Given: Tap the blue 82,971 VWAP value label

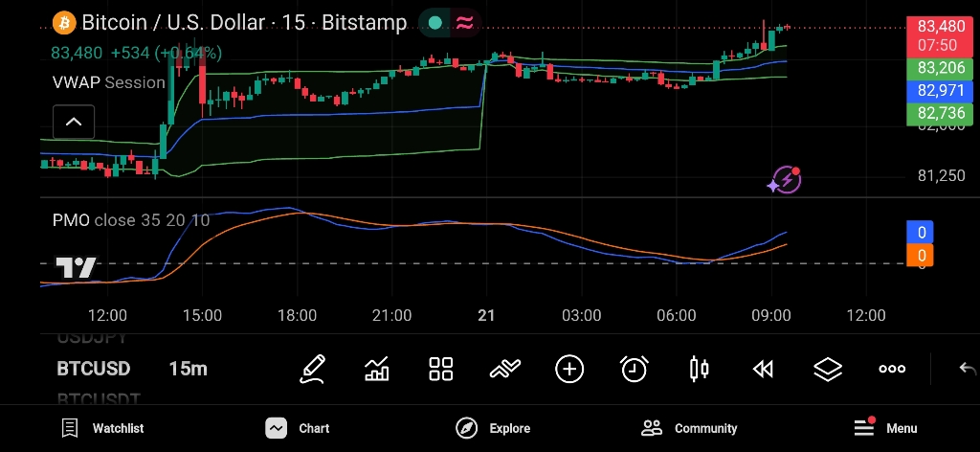Looking at the screenshot, I should [x=940, y=91].
